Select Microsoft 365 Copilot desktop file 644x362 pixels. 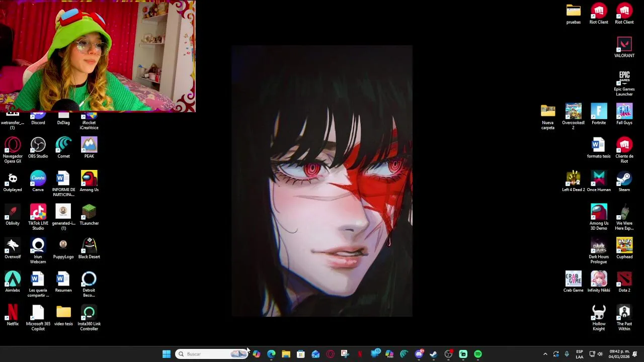pyautogui.click(x=38, y=318)
